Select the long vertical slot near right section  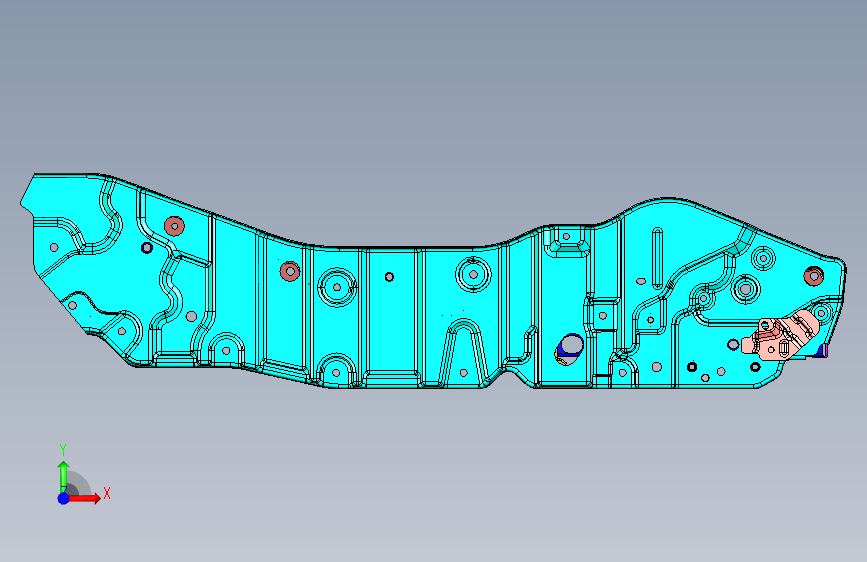(x=657, y=258)
